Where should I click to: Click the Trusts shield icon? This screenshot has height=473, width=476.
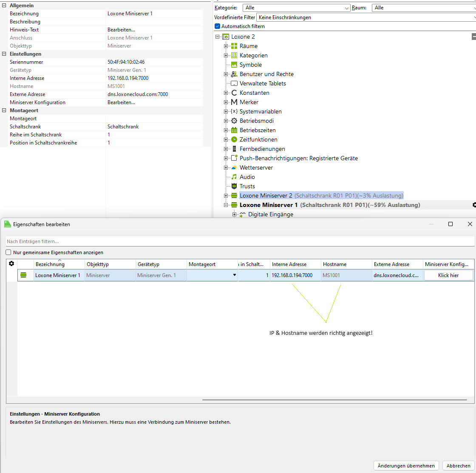click(x=234, y=186)
